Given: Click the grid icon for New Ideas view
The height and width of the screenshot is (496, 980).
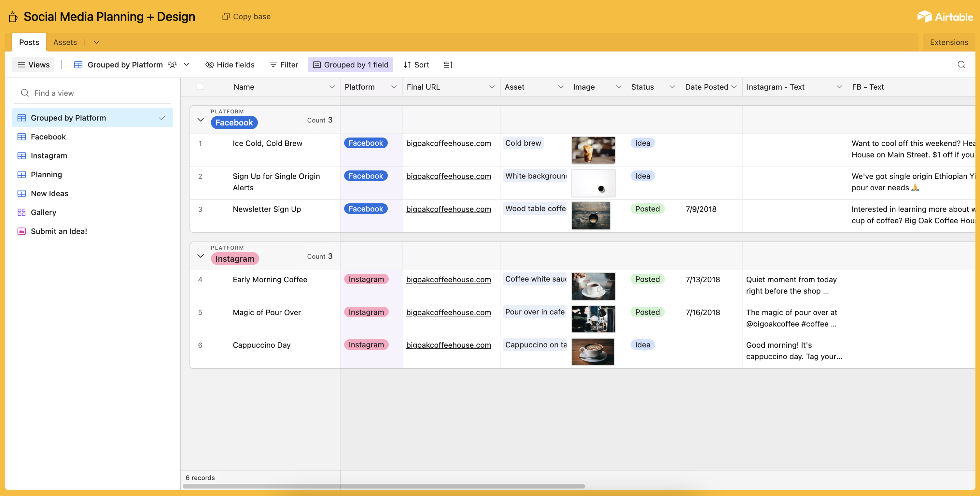Looking at the screenshot, I should click(22, 194).
